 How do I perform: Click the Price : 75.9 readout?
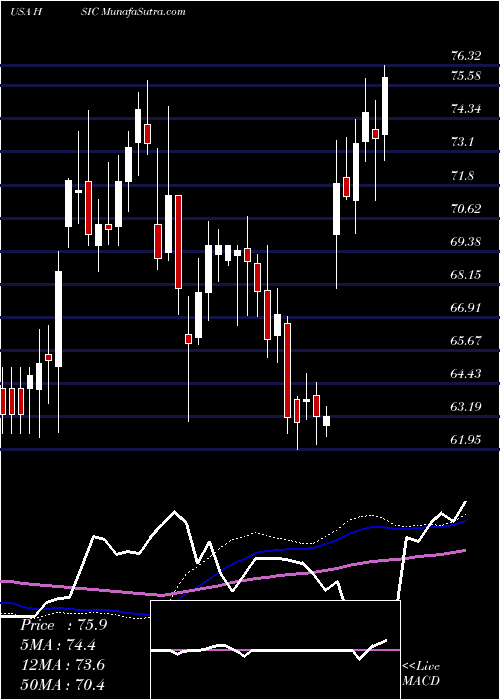point(64,625)
